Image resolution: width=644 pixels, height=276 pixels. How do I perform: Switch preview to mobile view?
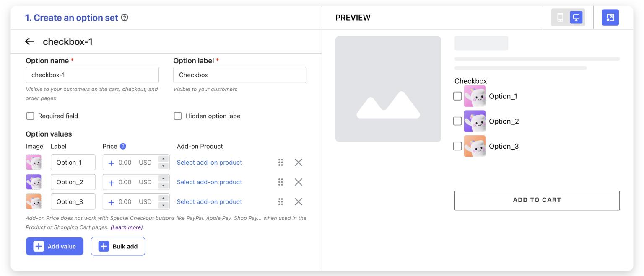[561, 17]
